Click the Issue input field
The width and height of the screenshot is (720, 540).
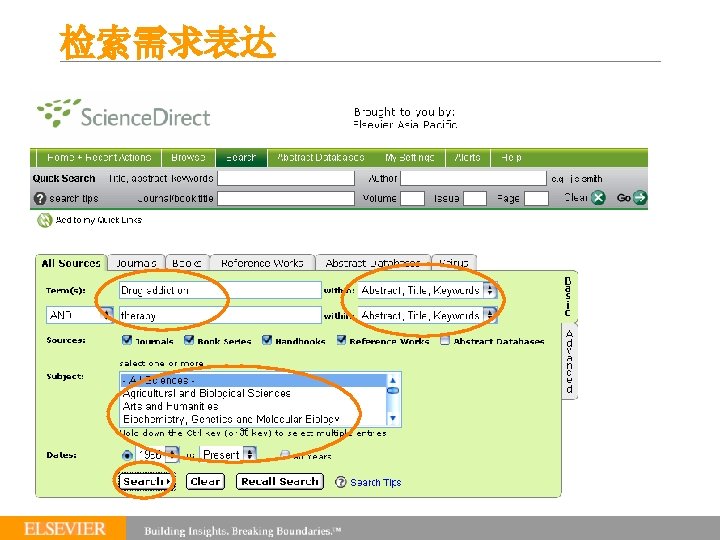pos(475,198)
